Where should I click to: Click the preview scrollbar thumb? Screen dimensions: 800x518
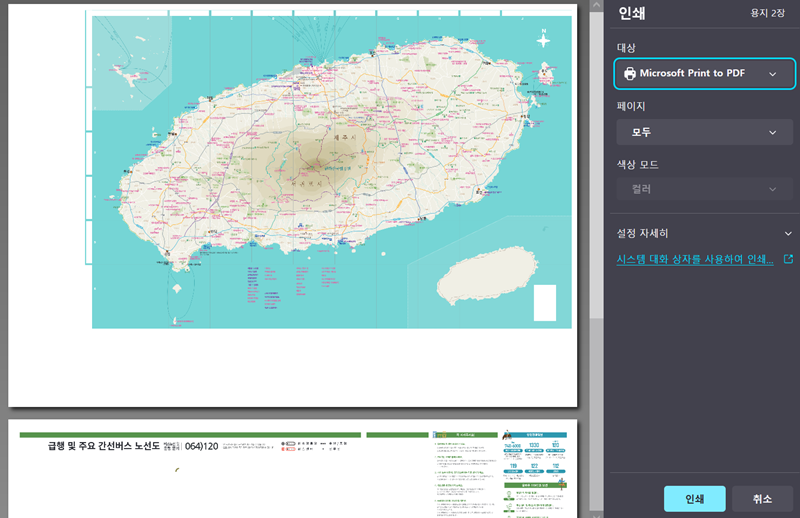point(596,164)
